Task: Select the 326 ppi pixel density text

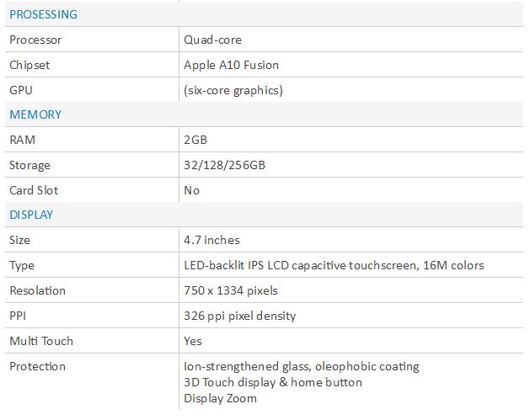Action: [239, 316]
